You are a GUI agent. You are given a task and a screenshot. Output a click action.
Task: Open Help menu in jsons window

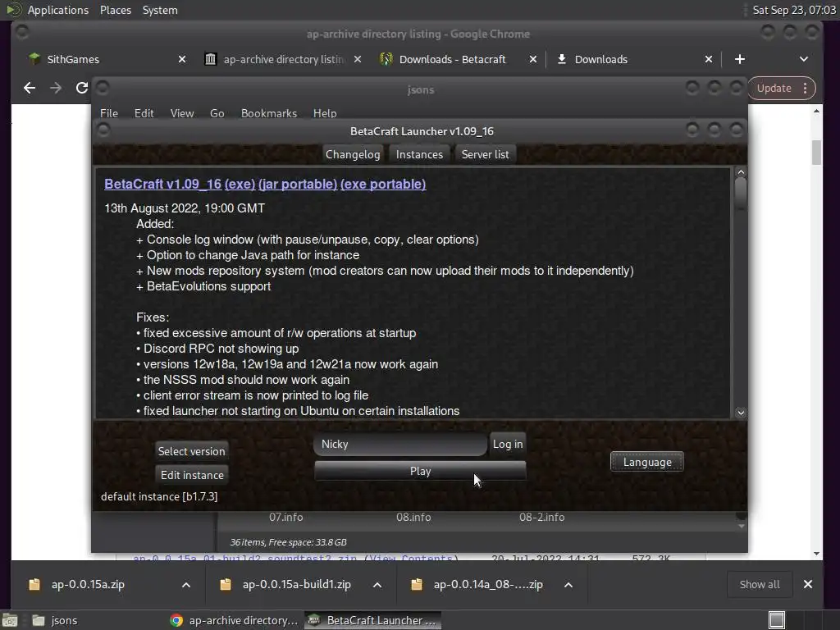coord(325,113)
